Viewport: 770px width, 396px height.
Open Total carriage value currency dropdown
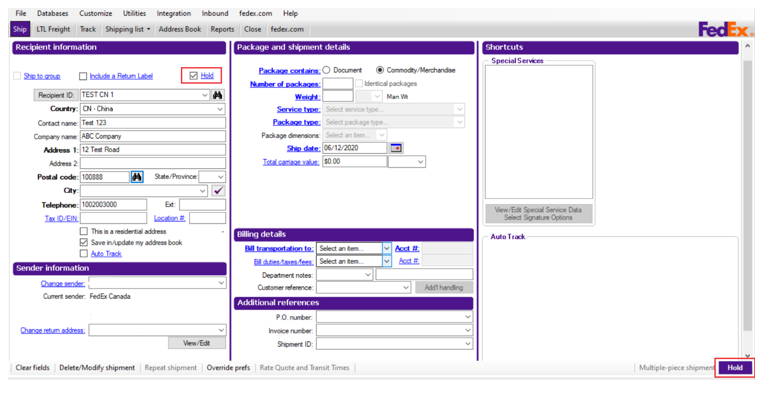[x=420, y=162]
